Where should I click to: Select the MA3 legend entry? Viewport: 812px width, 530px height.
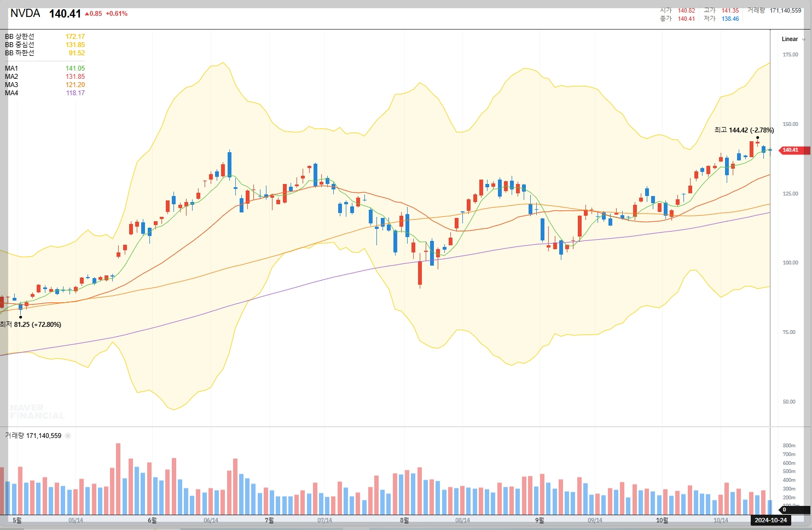tap(11, 85)
